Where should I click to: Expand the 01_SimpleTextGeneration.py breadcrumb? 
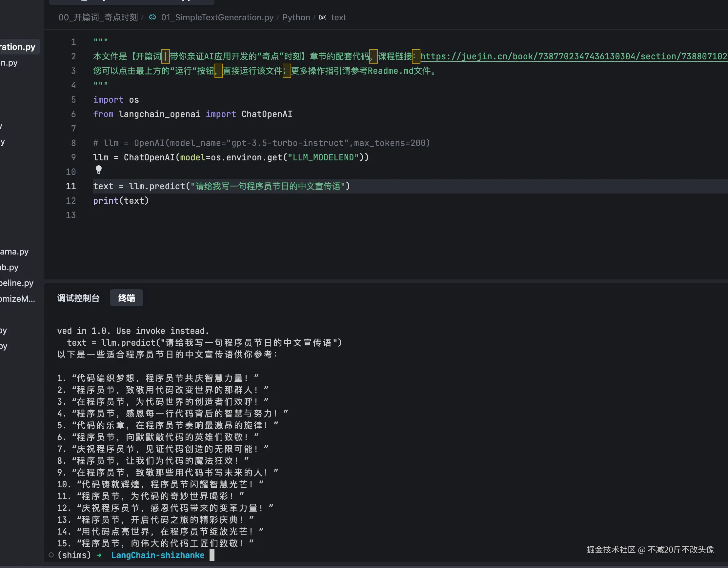point(217,17)
